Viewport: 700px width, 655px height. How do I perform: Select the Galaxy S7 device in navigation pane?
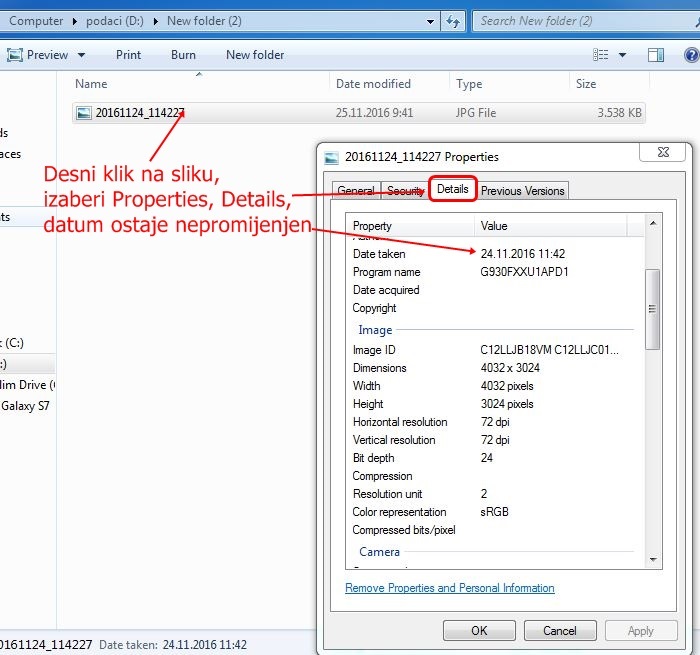(x=25, y=406)
